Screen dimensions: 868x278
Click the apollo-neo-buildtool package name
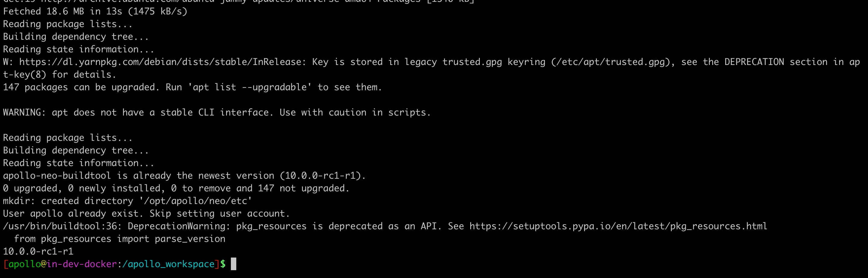[57, 176]
